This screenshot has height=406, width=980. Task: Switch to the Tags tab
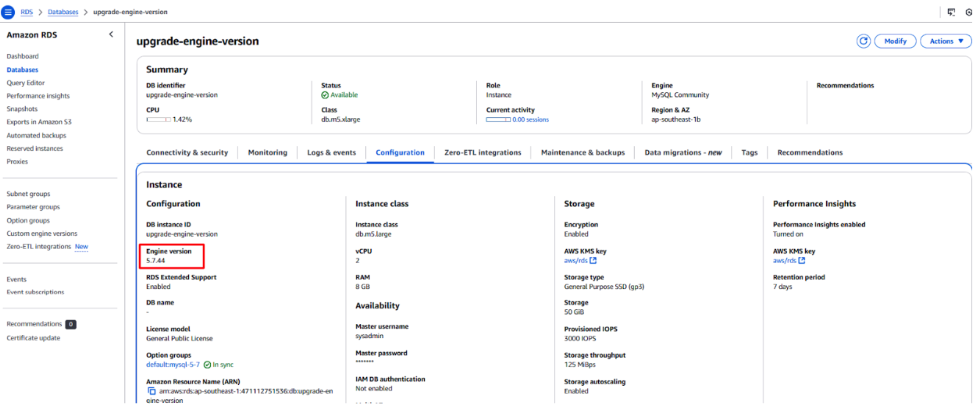(x=750, y=152)
